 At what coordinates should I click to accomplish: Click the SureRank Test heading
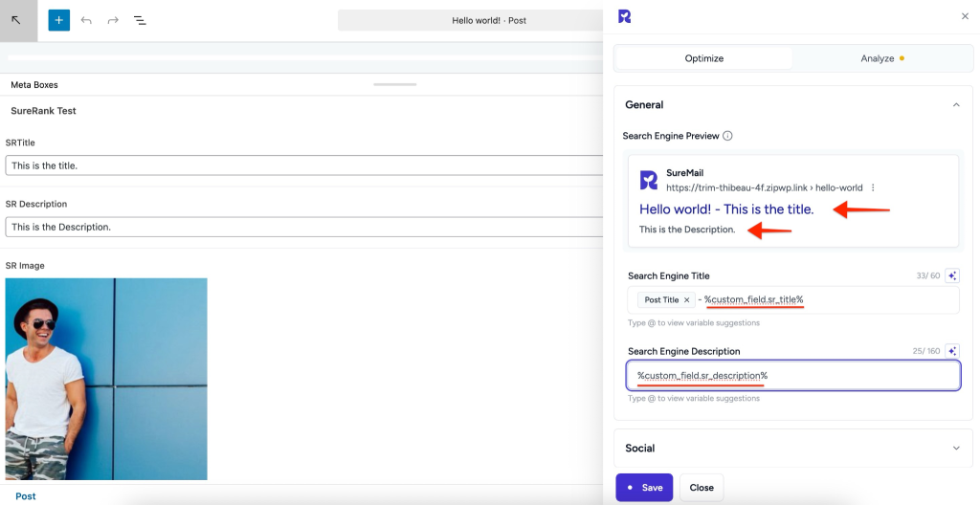tap(43, 111)
